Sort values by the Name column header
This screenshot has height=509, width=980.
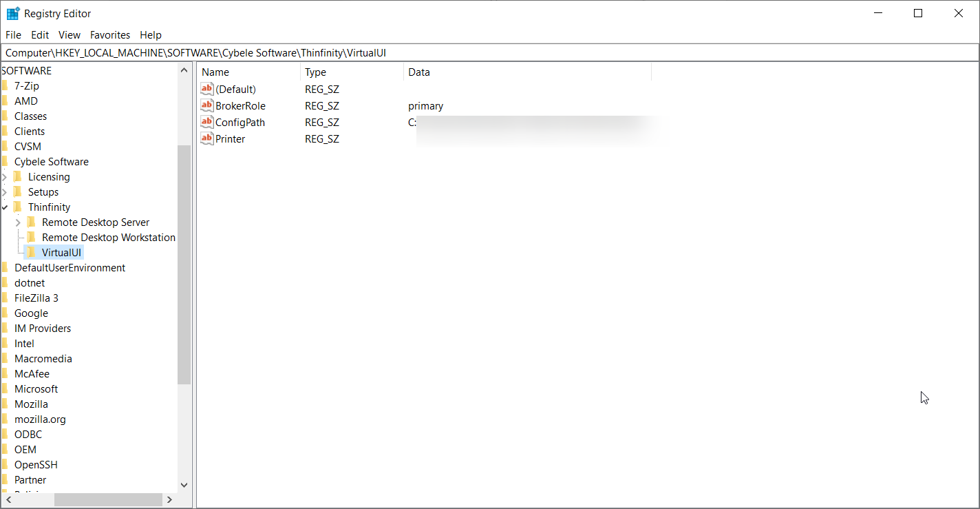pyautogui.click(x=249, y=72)
